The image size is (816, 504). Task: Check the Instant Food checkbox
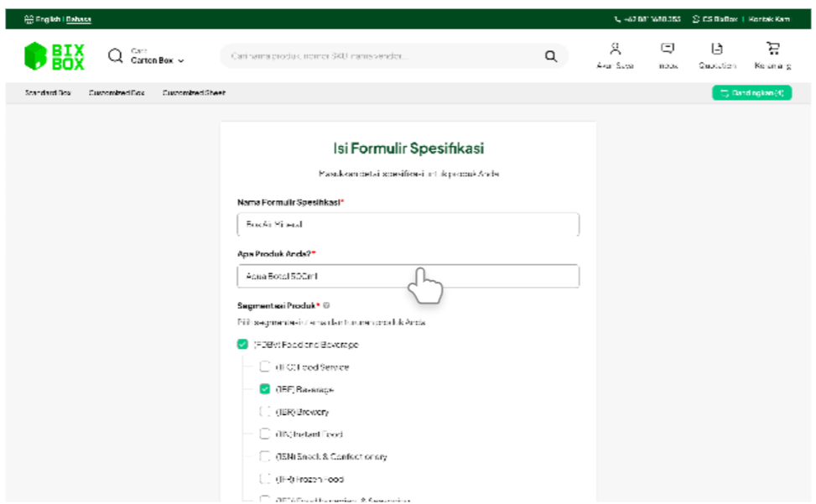[265, 434]
